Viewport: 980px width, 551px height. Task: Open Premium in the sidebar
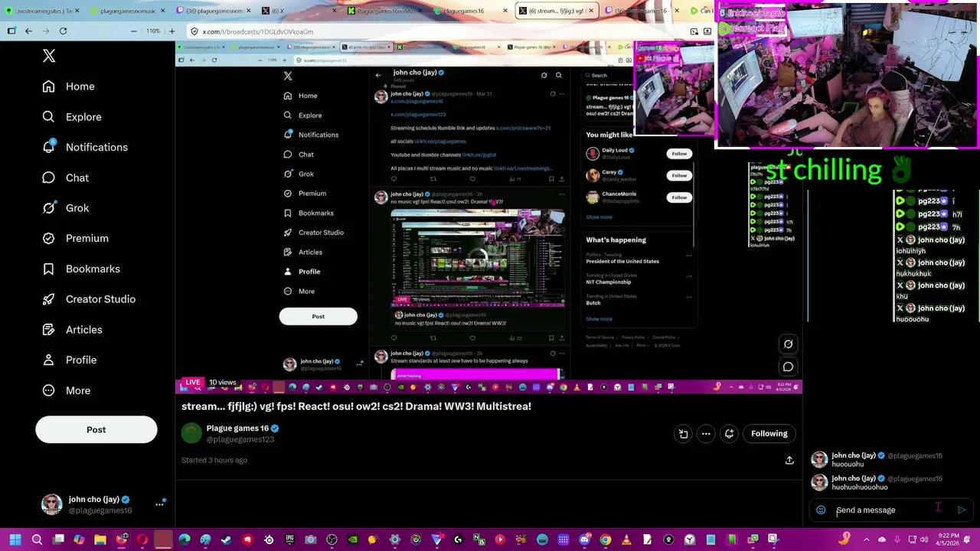[x=76, y=238]
